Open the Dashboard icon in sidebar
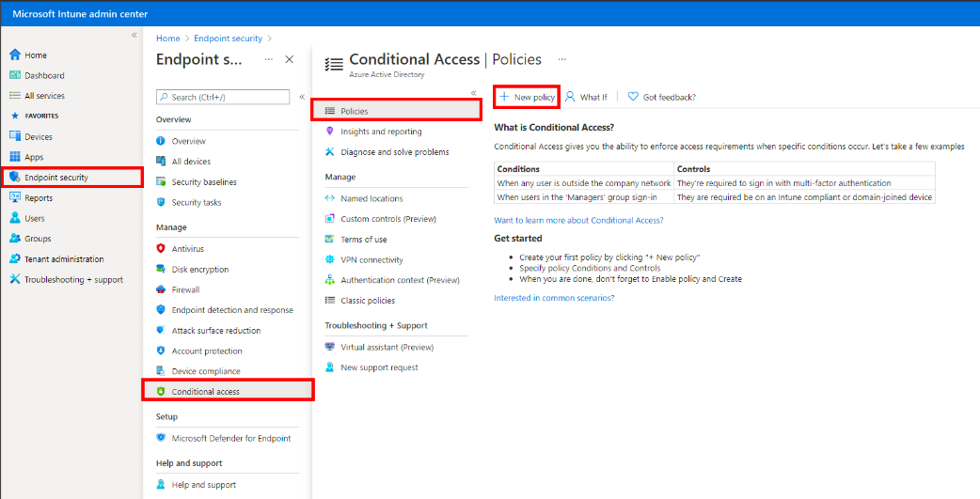This screenshot has height=499, width=980. pos(15,75)
